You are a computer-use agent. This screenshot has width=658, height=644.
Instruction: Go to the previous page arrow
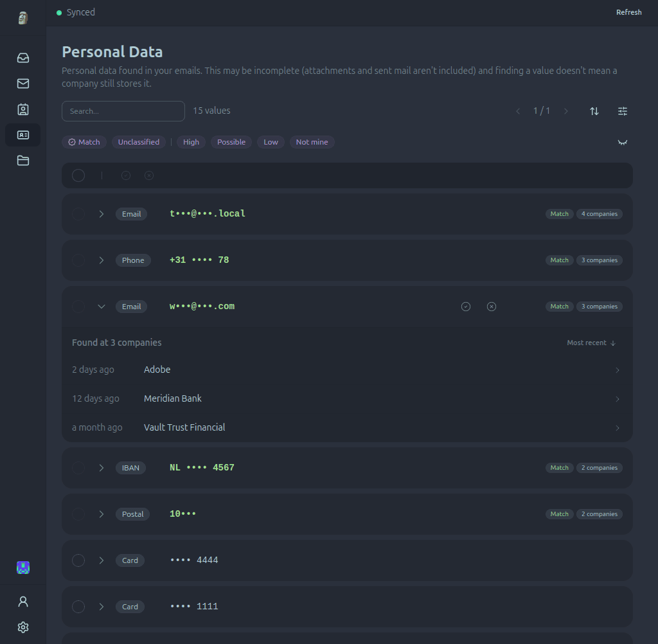tap(518, 111)
